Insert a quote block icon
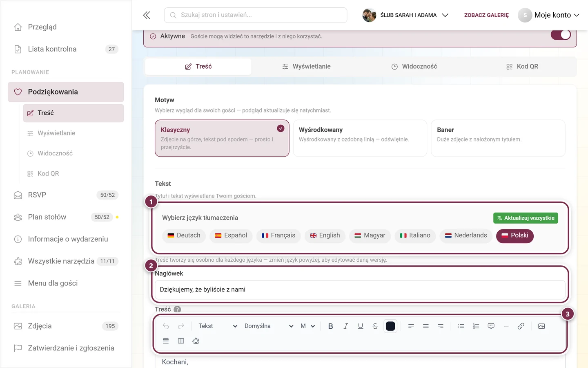This screenshot has width=588, height=368. pos(491,326)
